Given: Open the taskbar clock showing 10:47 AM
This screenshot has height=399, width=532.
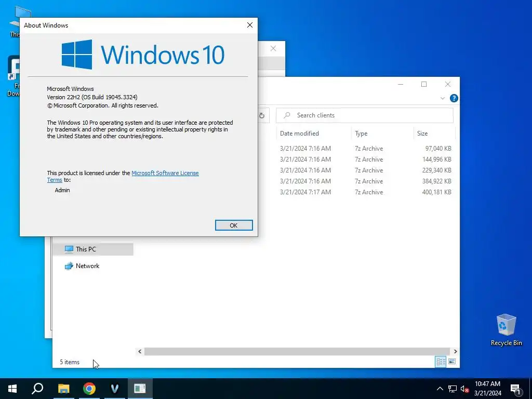Looking at the screenshot, I should click(487, 389).
